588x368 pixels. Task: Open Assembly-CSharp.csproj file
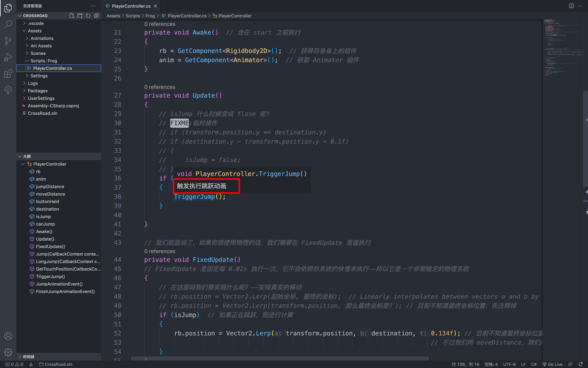pyautogui.click(x=59, y=106)
